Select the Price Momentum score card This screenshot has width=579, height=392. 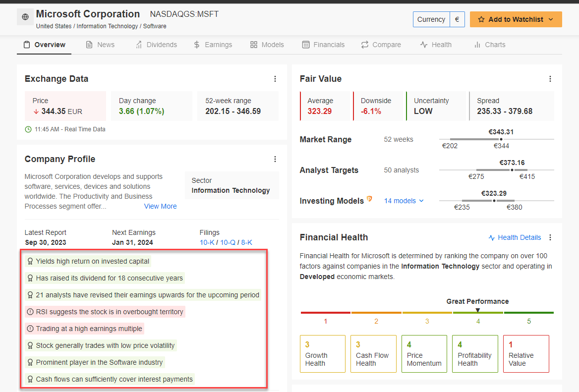click(424, 354)
